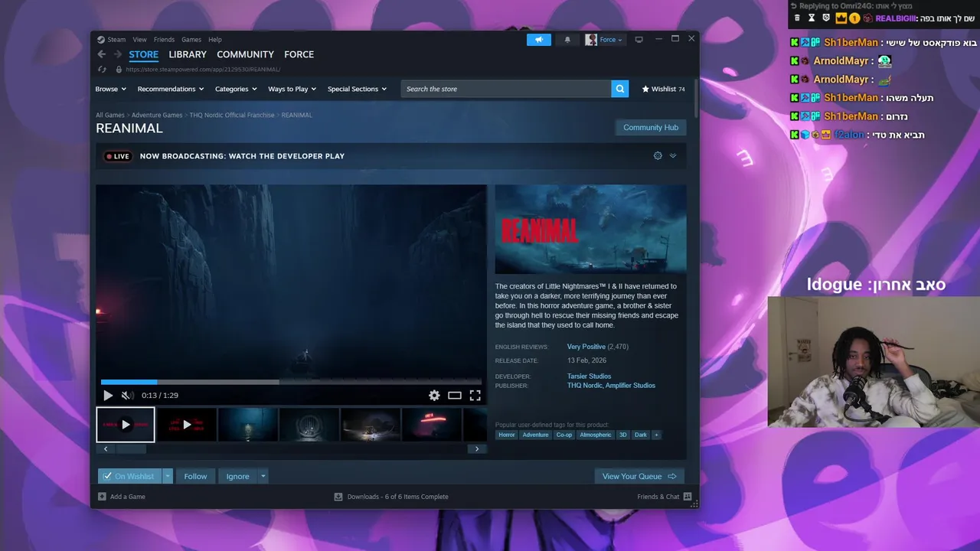This screenshot has width=980, height=551.
Task: Open Very Positive reviews link
Action: pos(586,347)
